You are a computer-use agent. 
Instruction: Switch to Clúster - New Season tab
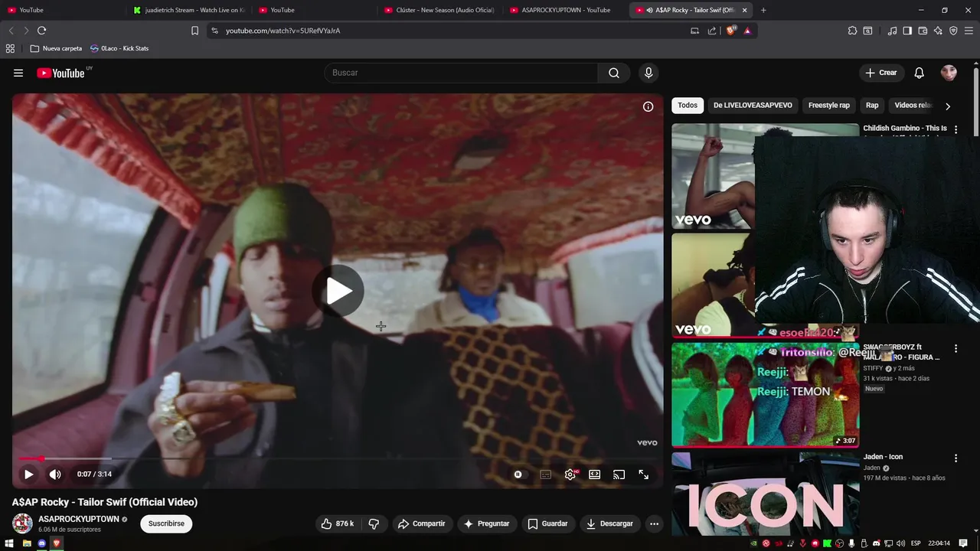click(439, 10)
